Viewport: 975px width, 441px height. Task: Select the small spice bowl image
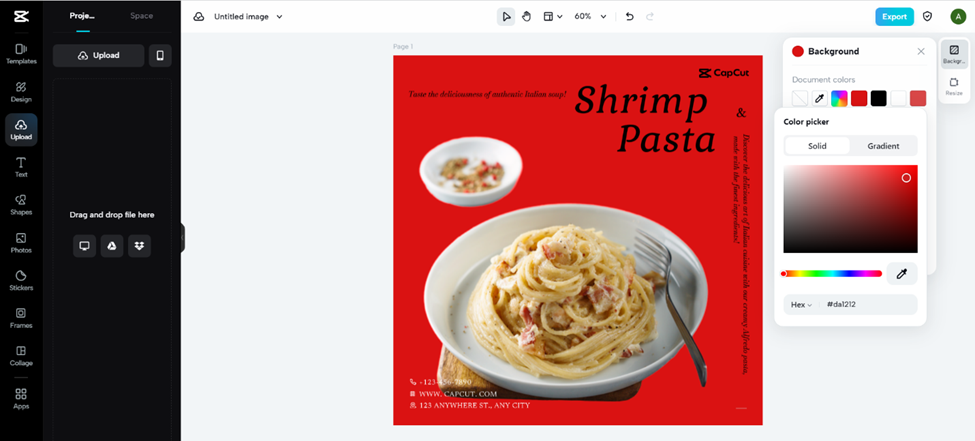pos(471,172)
